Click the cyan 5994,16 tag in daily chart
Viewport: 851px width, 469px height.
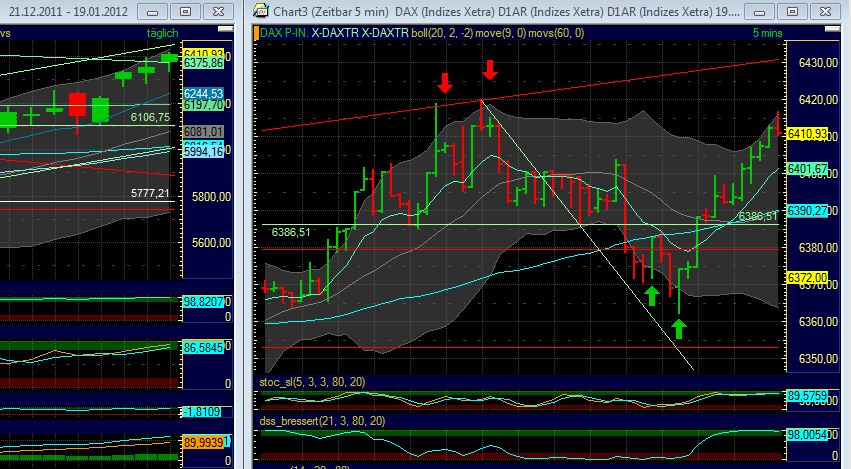204,151
